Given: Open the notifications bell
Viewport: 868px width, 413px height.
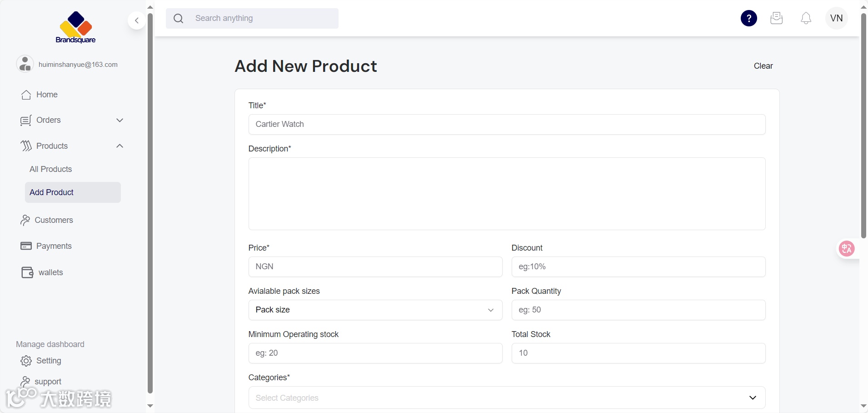Looking at the screenshot, I should click(x=806, y=18).
